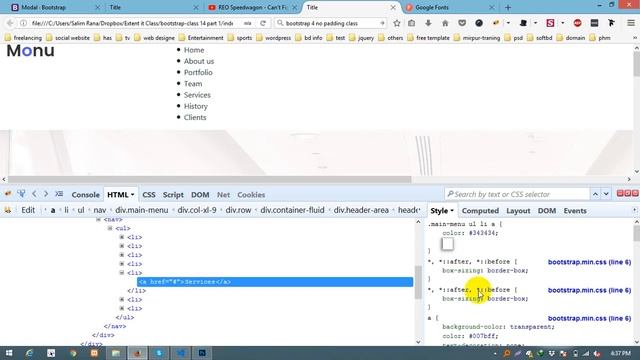Switch to the REO Speedwagon YouTube tab

(x=252, y=7)
